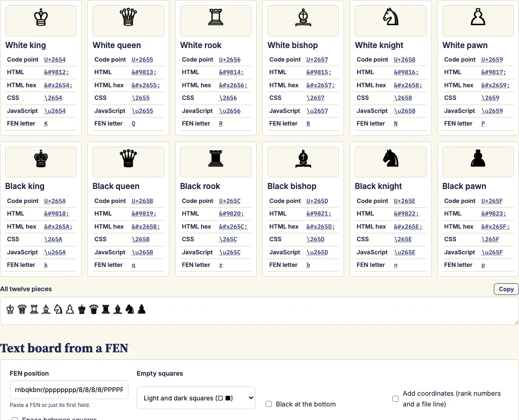Click the Black bishop glyph tile
519x420 pixels.
(303, 162)
